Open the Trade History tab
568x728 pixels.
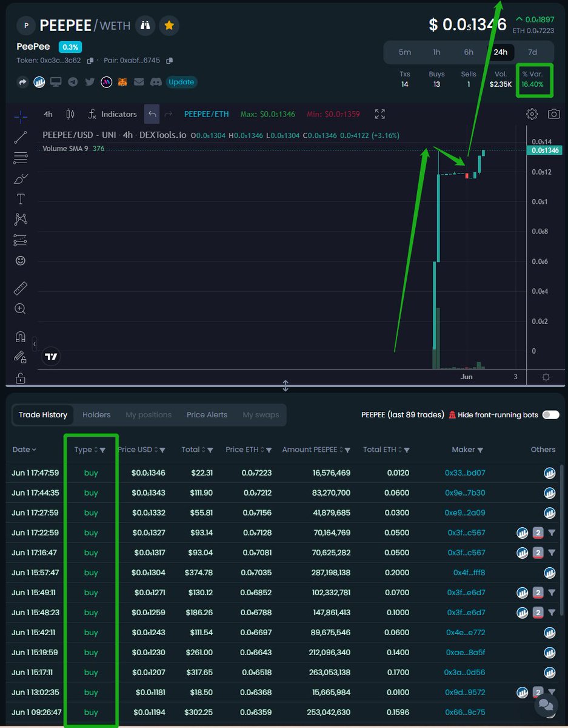pyautogui.click(x=42, y=415)
